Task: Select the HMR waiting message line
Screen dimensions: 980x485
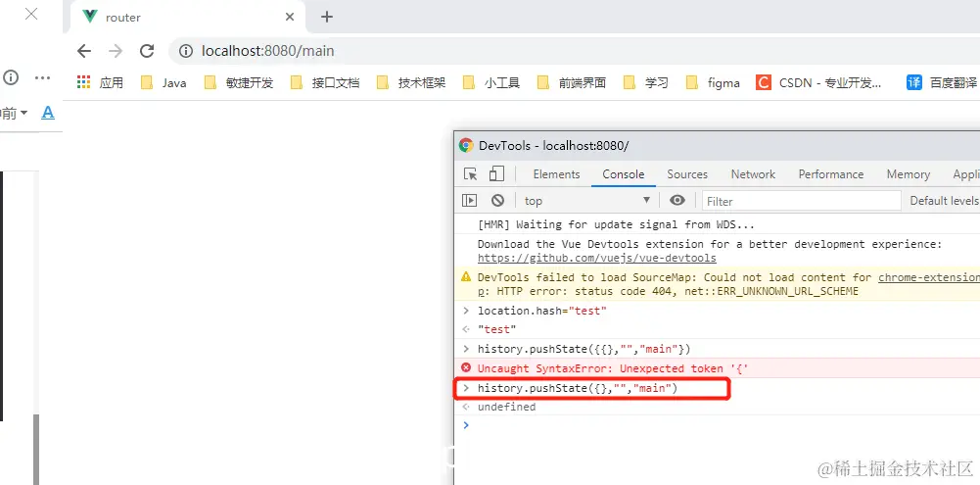Action: coord(717,224)
